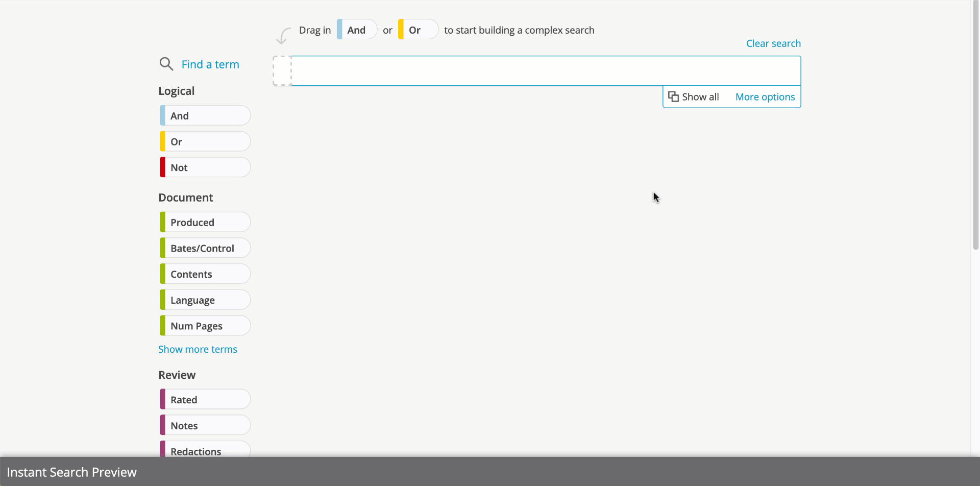
Task: Click Clear search link
Action: (x=773, y=43)
